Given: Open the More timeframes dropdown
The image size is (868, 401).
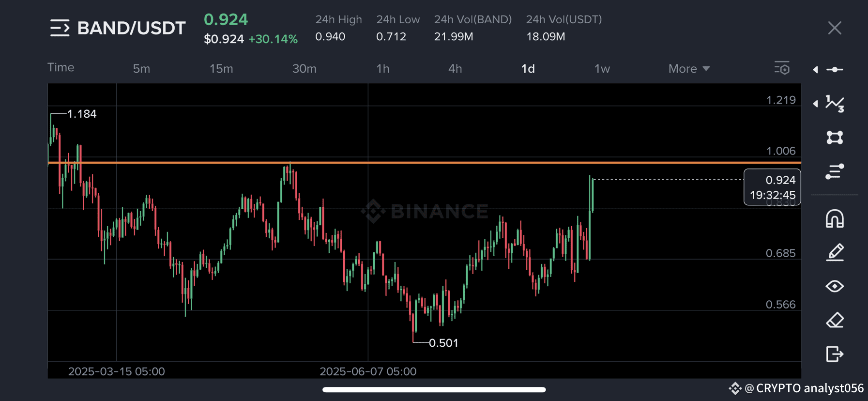Looking at the screenshot, I should (x=689, y=69).
